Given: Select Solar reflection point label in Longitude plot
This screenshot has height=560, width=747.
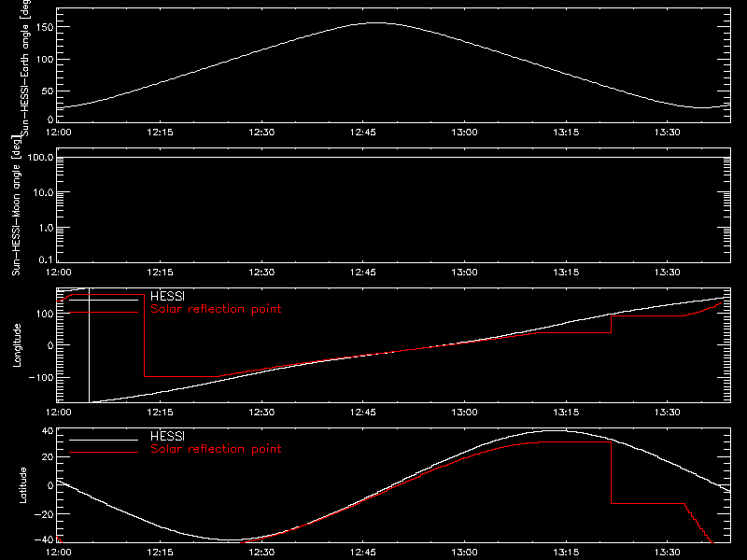Looking at the screenshot, I should [216, 309].
